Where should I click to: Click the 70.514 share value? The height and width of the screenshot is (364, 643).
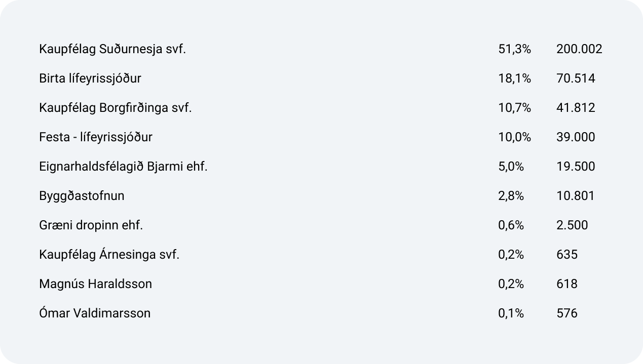click(576, 78)
